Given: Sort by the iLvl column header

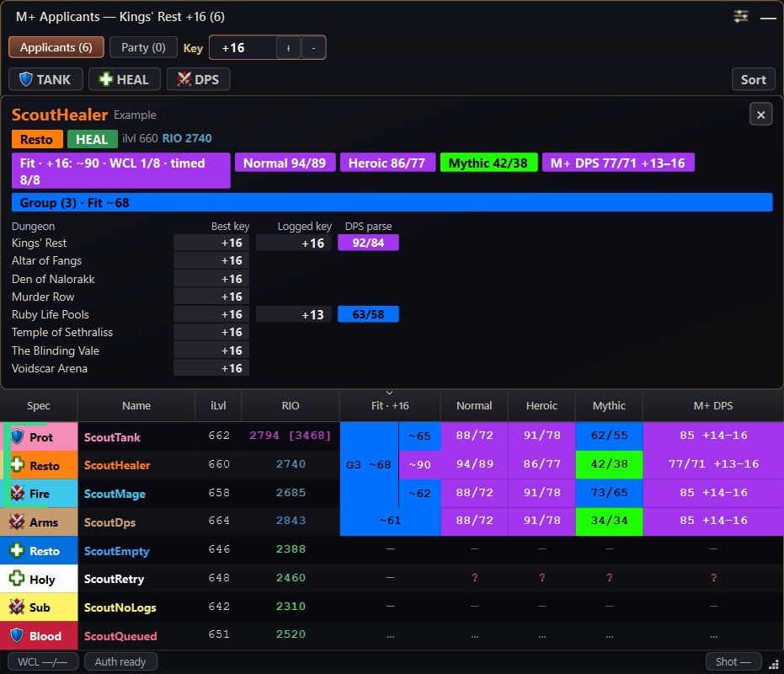Looking at the screenshot, I should click(218, 406).
